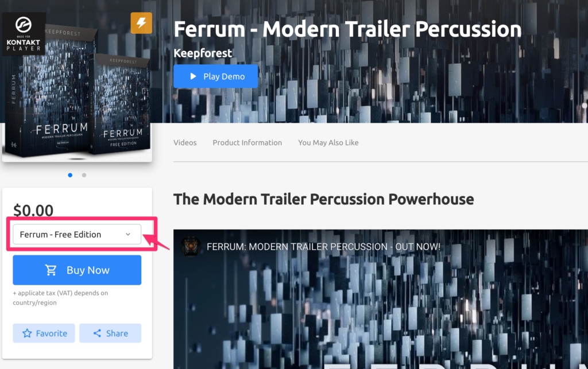588x369 pixels.
Task: Click the share icon beside Share
Action: [x=97, y=333]
